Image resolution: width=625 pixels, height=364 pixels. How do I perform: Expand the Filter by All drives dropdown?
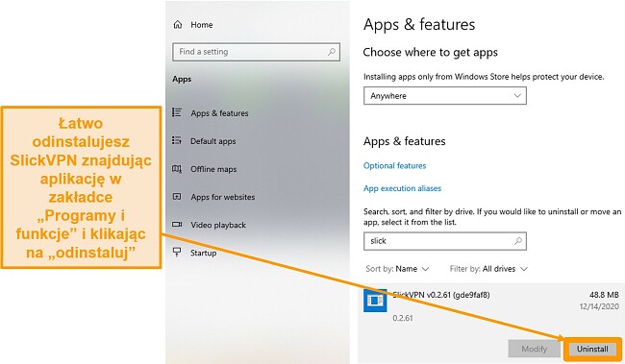tap(488, 269)
